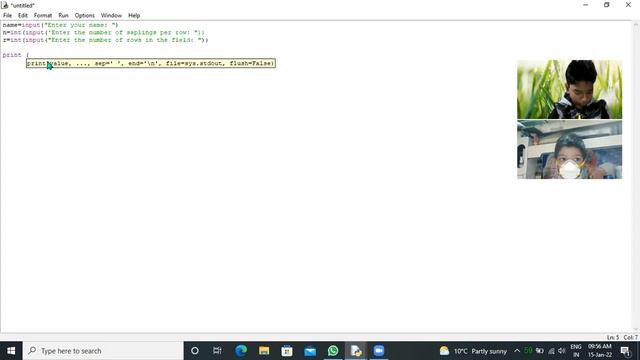The height and width of the screenshot is (360, 640).
Task: Open the Options menu
Action: pos(84,16)
